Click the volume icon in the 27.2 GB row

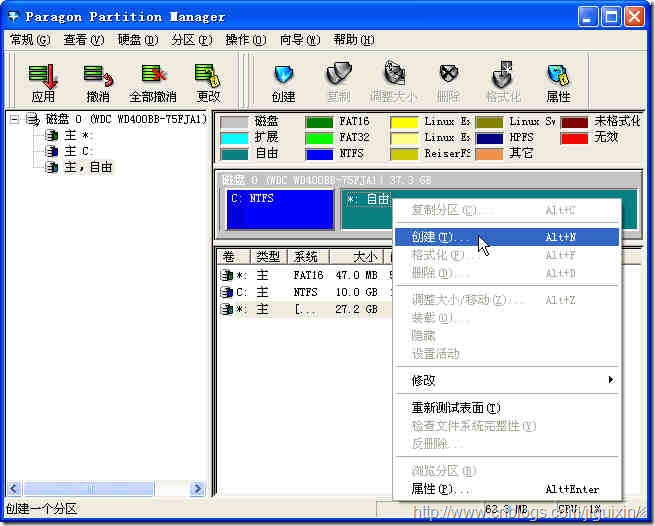(x=226, y=309)
